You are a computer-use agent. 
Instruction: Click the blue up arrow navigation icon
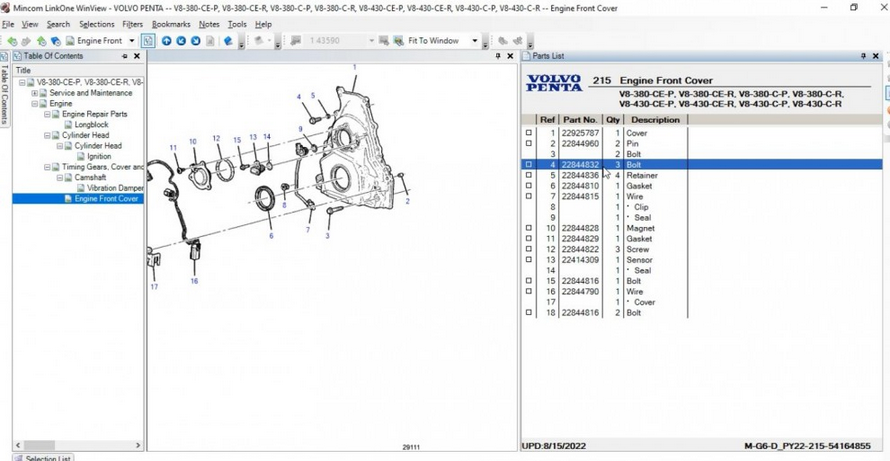tap(166, 41)
